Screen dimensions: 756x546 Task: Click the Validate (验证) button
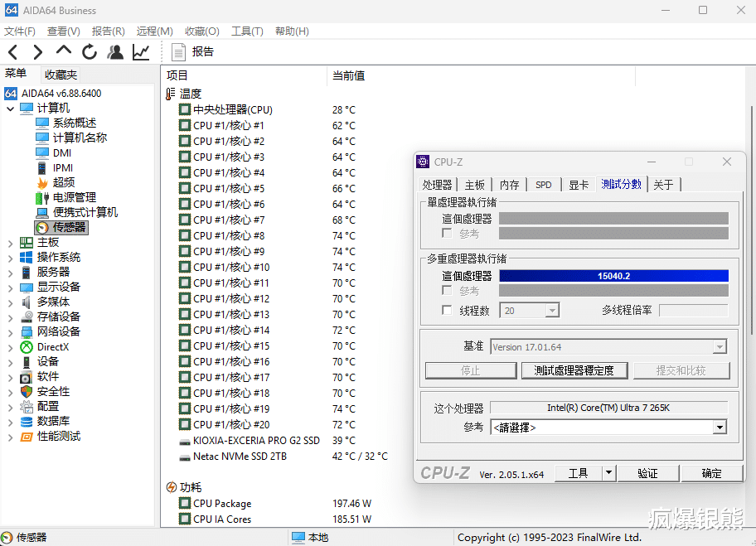coord(648,473)
